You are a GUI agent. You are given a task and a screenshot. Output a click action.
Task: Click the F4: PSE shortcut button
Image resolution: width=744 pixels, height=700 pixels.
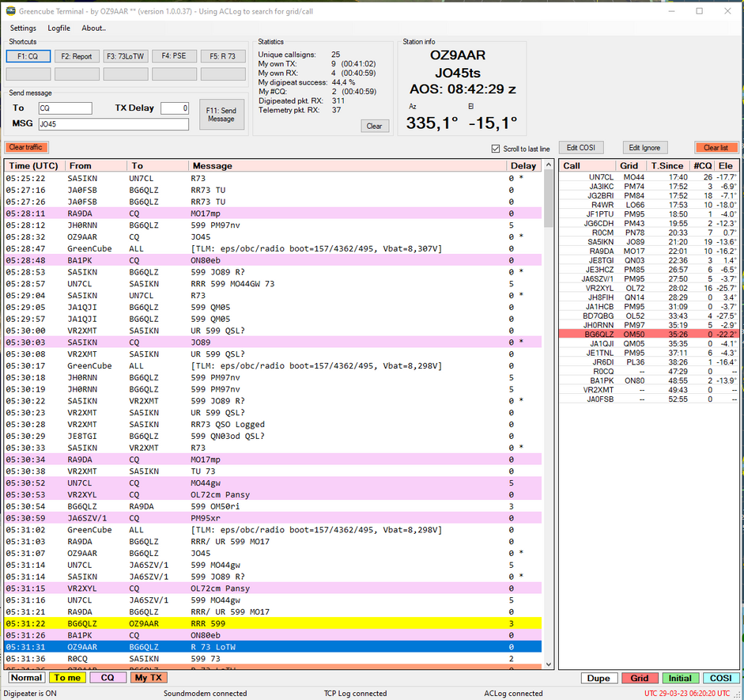click(174, 56)
